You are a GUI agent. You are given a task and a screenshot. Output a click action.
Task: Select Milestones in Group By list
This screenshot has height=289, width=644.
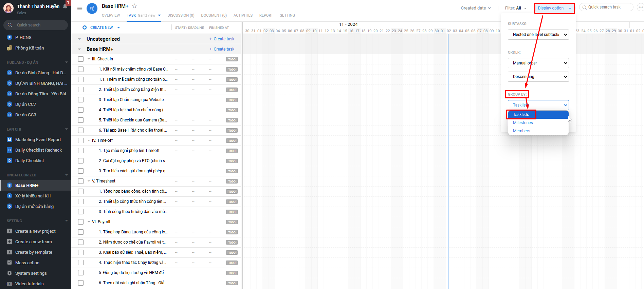pyautogui.click(x=538, y=123)
